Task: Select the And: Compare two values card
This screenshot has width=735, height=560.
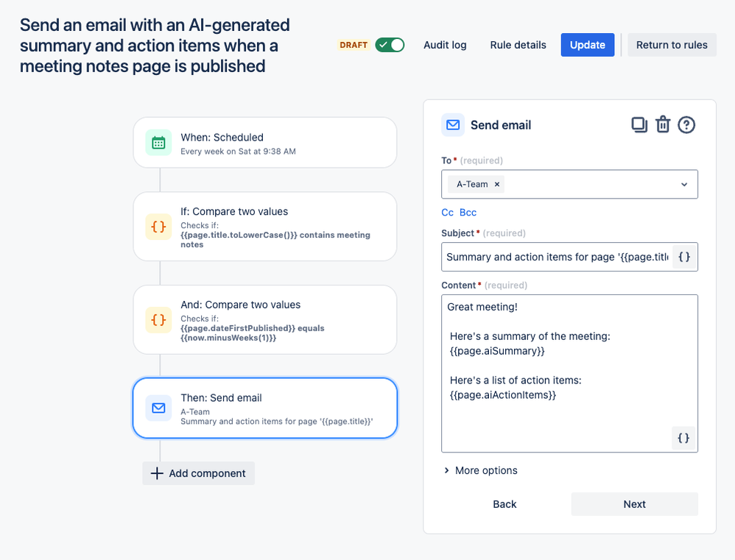Action: click(x=265, y=320)
